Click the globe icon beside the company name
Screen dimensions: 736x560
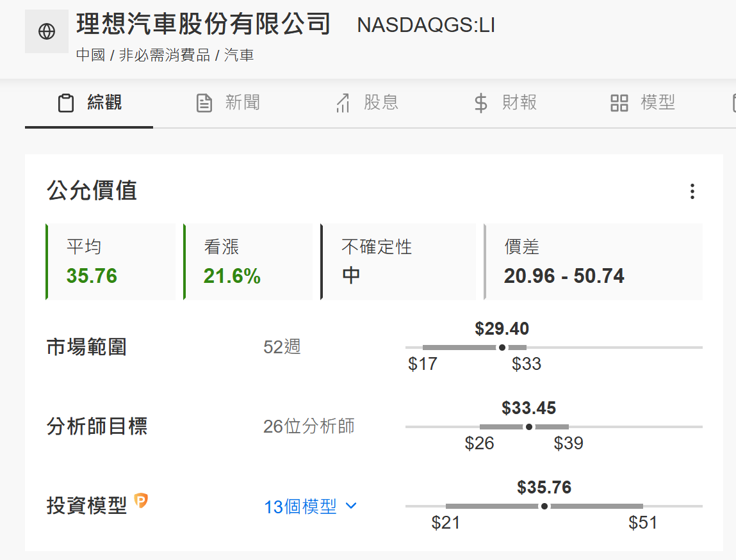pyautogui.click(x=47, y=31)
